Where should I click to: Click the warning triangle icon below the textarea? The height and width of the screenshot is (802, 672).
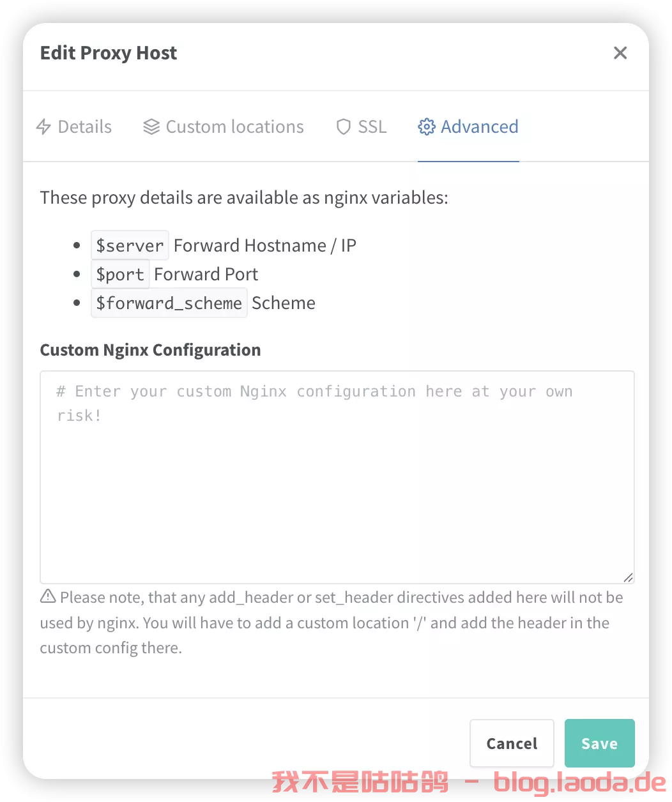[48, 596]
